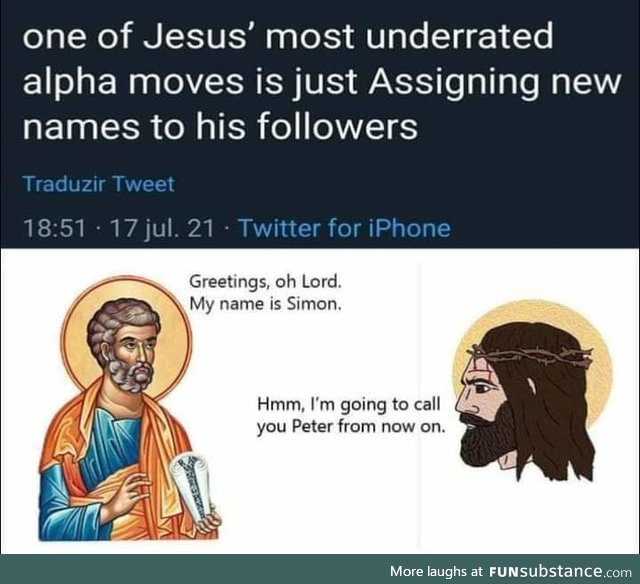Click the "More laughs at" footer text

tap(436, 571)
